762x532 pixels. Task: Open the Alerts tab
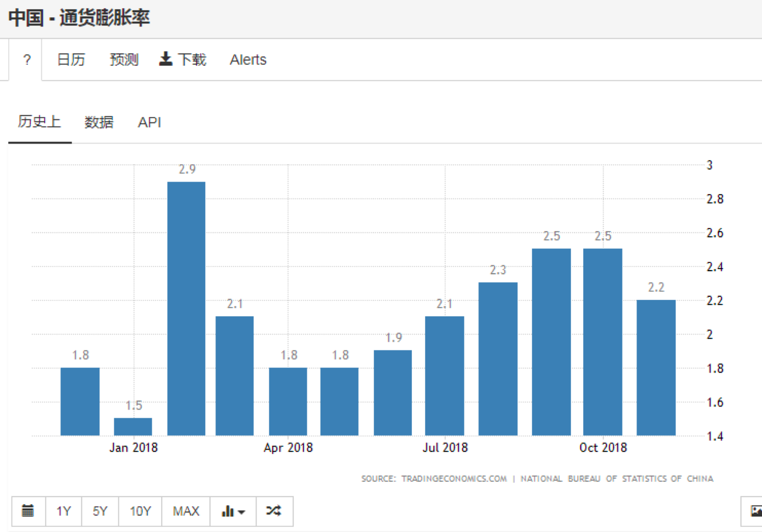(x=248, y=59)
